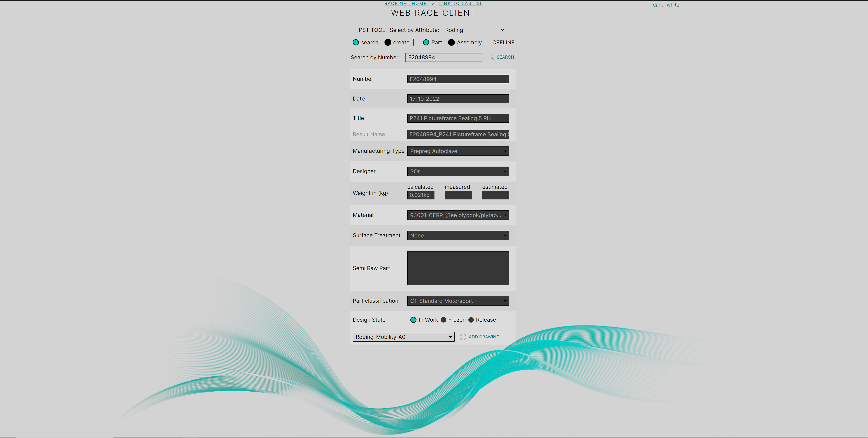Open LINK TO LAST 50
The height and width of the screenshot is (438, 868).
461,3
